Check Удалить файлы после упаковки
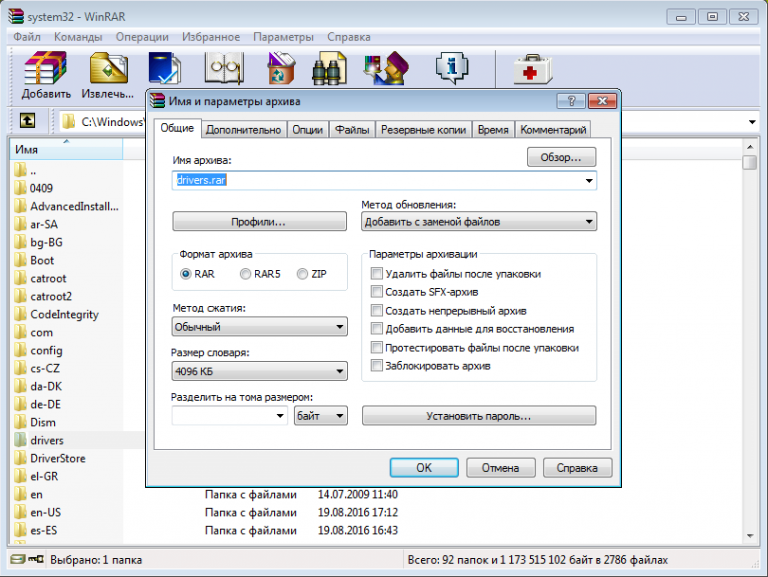 tap(376, 273)
